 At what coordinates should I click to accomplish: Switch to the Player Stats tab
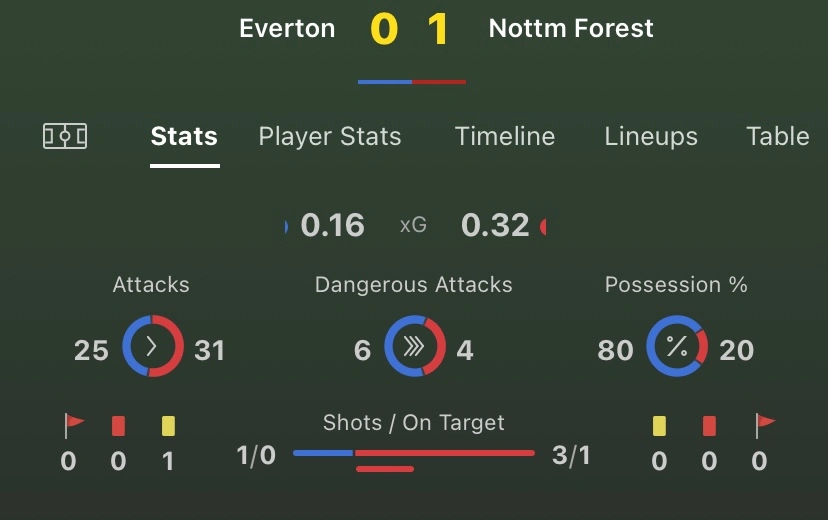(330, 137)
